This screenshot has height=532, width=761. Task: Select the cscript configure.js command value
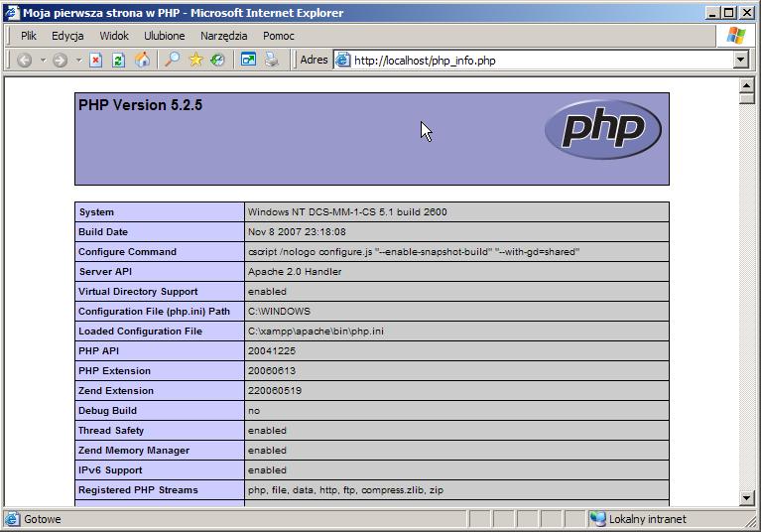414,252
